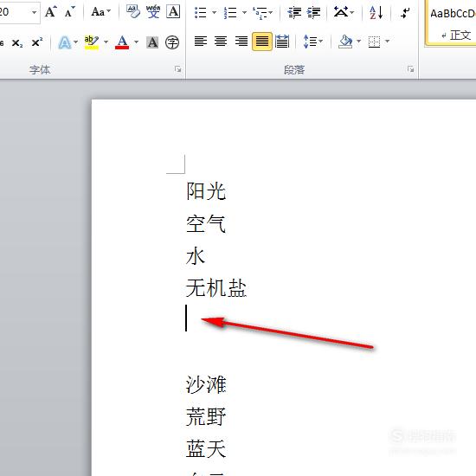Click the Bullets list button
476x476 pixels.
pyautogui.click(x=201, y=12)
